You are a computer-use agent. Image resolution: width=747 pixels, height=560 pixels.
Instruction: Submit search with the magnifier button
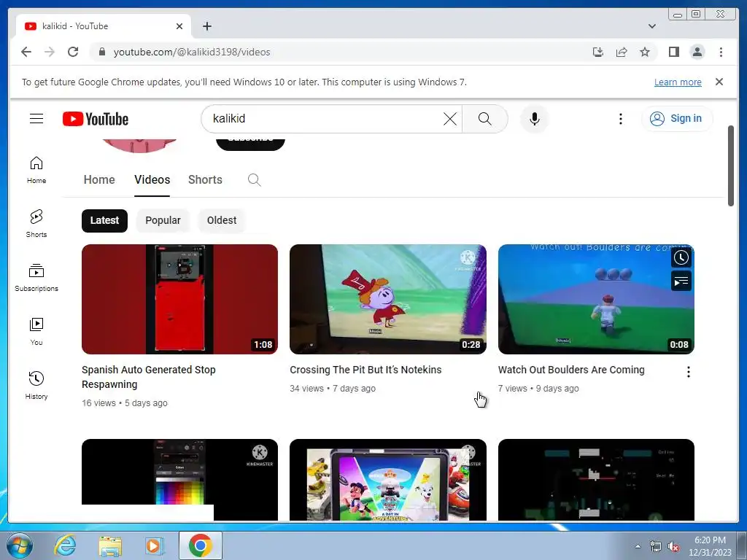pyautogui.click(x=484, y=119)
